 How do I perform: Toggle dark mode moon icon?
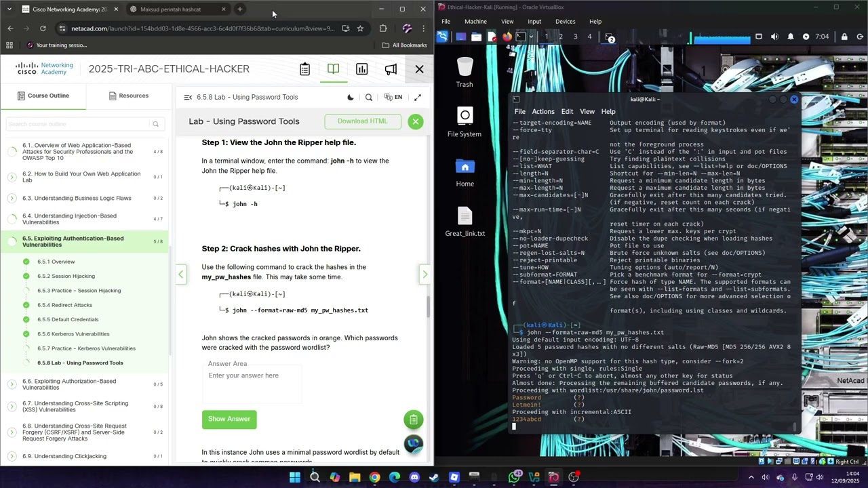coord(351,97)
